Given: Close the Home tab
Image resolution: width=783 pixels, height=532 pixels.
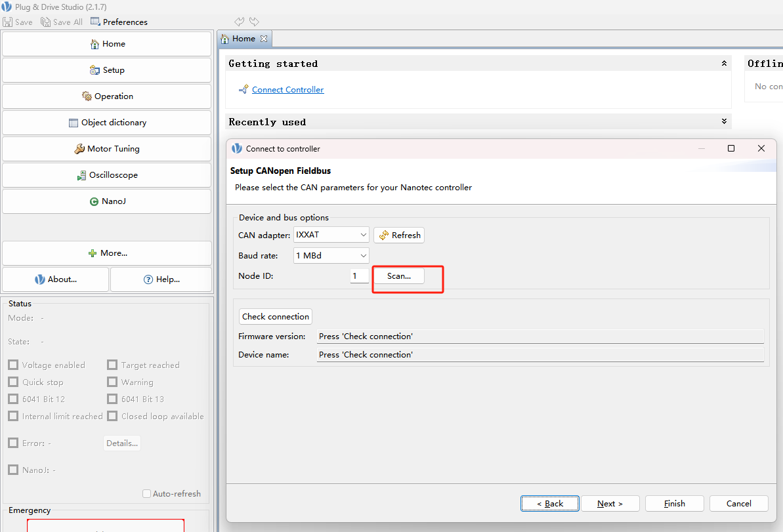Looking at the screenshot, I should coord(264,39).
